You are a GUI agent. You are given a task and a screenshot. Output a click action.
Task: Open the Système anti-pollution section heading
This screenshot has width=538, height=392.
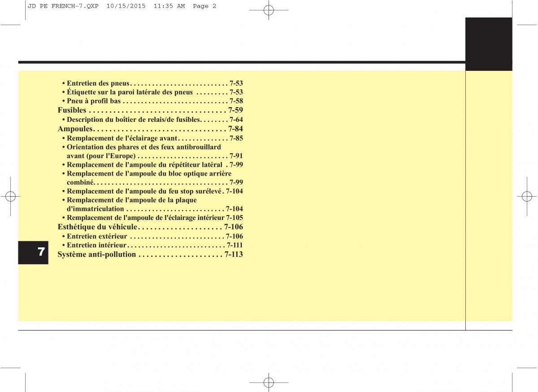[x=150, y=254]
